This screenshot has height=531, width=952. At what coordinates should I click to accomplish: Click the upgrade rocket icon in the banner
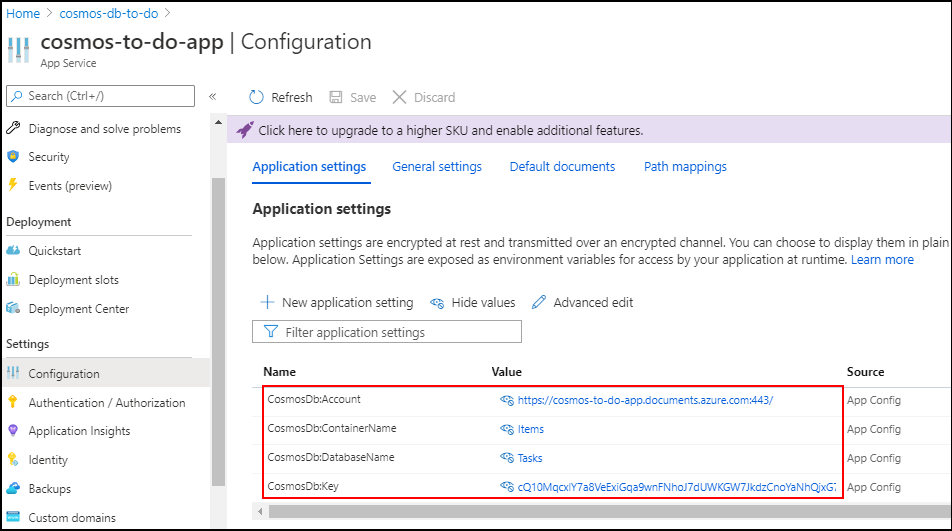245,130
